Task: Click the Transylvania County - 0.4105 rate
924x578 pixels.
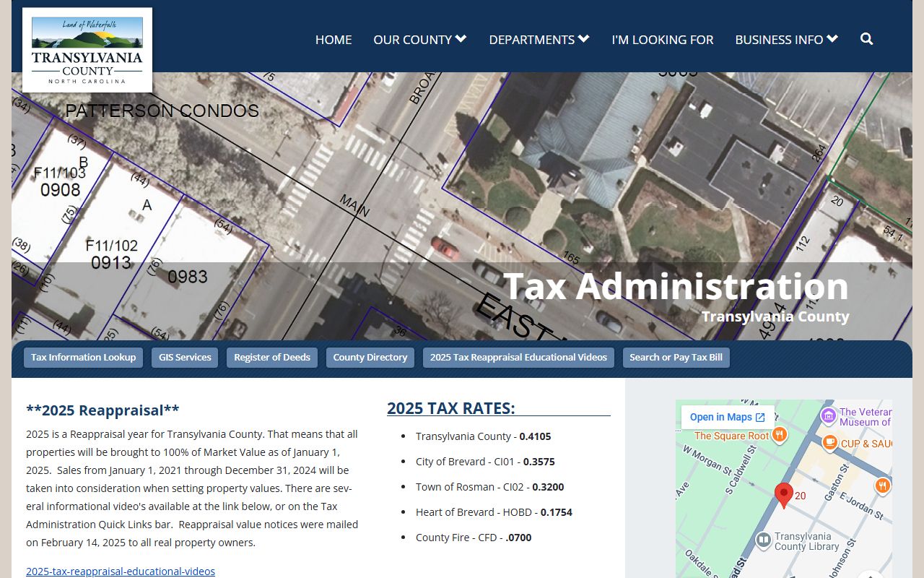Action: click(484, 436)
